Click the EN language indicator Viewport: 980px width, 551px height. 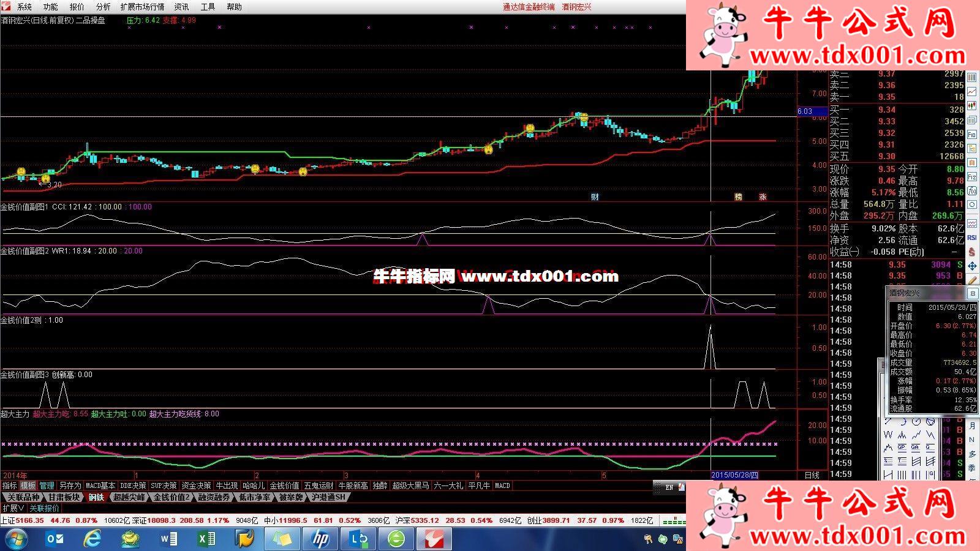click(x=669, y=487)
